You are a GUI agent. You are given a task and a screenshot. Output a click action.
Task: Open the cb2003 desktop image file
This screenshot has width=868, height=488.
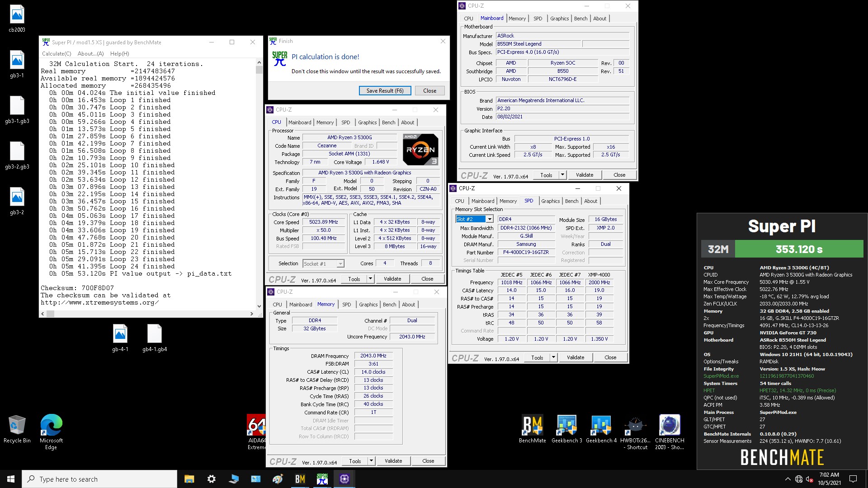point(17,19)
